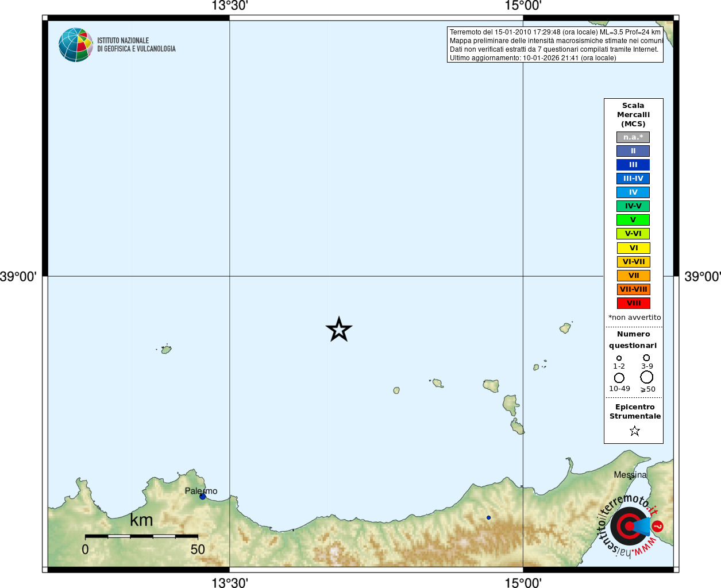Image resolution: width=721 pixels, height=588 pixels.
Task: Click the yellow VI legend swatch
Action: 634,248
